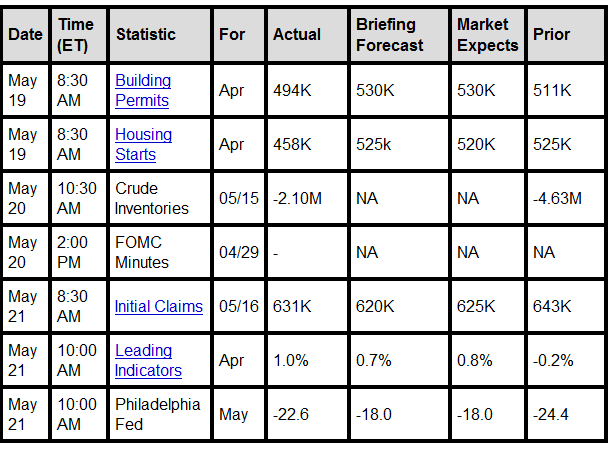Click the 2:00 PM time cell
The width and height of the screenshot is (615, 449).
point(77,252)
